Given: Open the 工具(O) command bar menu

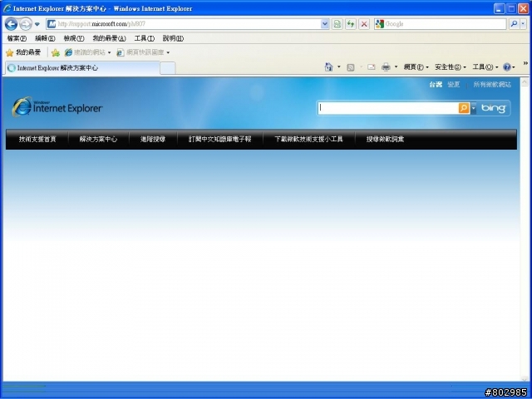Looking at the screenshot, I should [485, 67].
